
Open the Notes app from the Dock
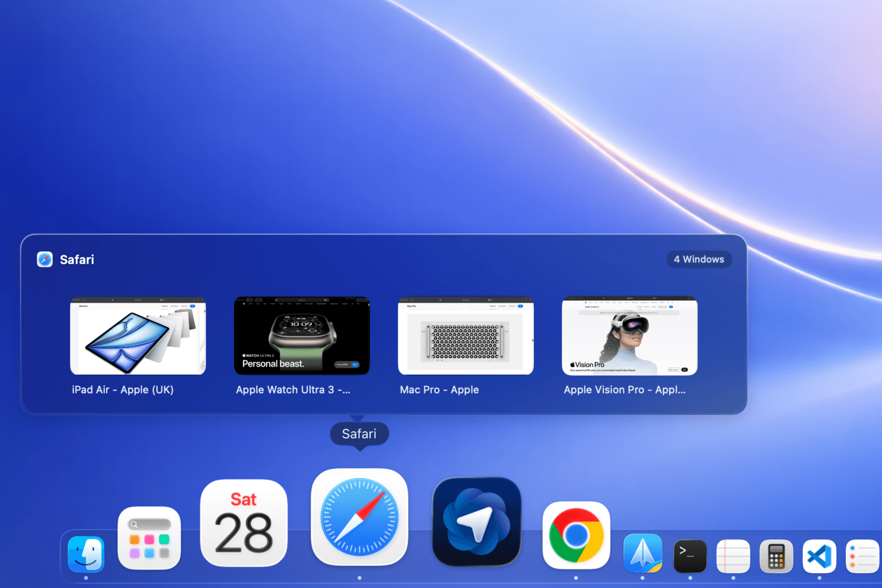[733, 556]
